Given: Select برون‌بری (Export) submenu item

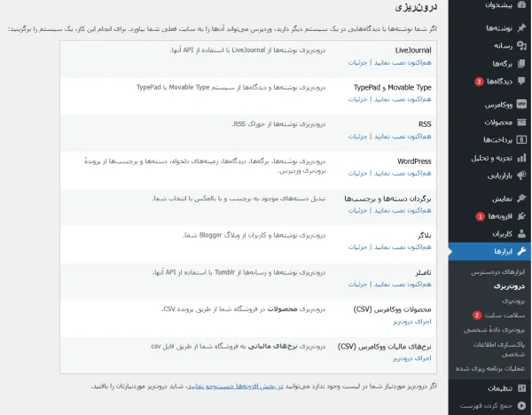Looking at the screenshot, I should [x=513, y=301].
